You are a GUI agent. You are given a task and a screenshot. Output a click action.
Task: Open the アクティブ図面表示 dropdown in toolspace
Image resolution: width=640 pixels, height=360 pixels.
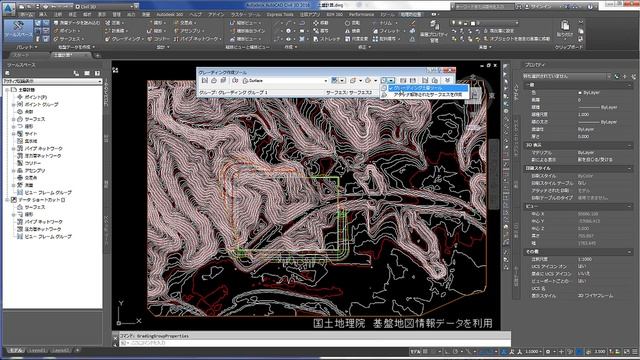click(52, 81)
